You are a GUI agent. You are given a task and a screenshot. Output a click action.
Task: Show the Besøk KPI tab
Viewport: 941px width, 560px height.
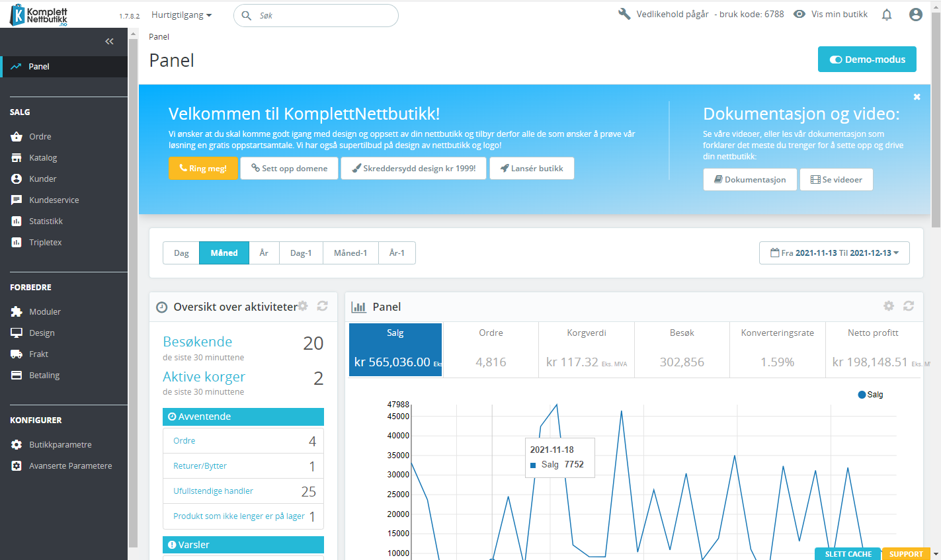click(x=682, y=350)
